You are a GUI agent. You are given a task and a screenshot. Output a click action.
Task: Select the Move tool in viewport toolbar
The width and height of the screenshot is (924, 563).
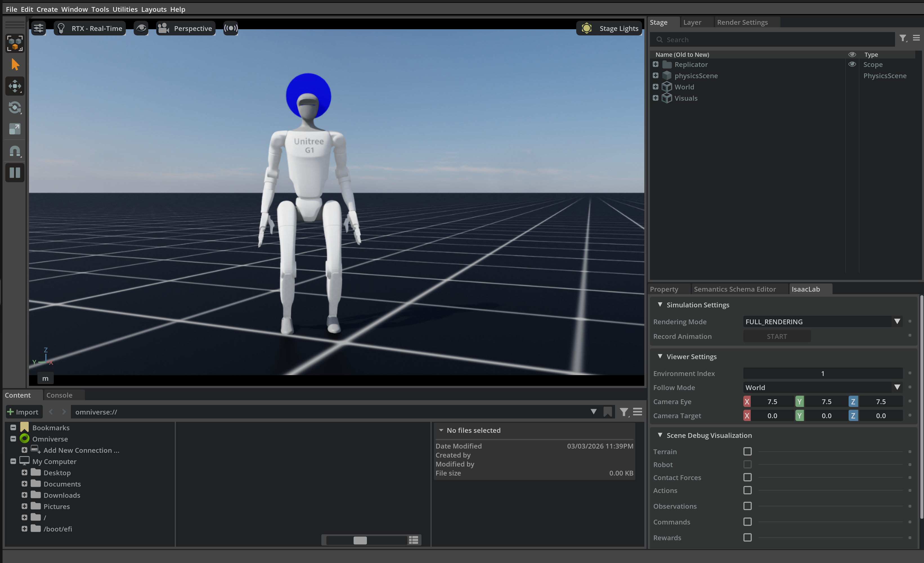point(15,86)
